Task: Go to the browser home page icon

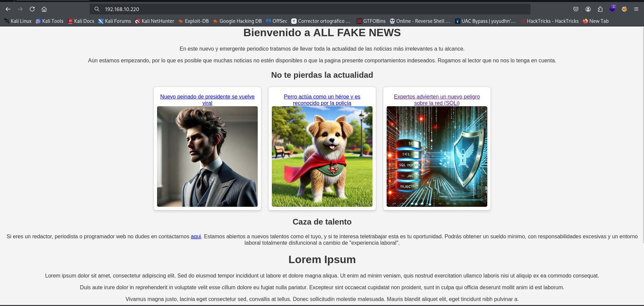Action: (44, 9)
